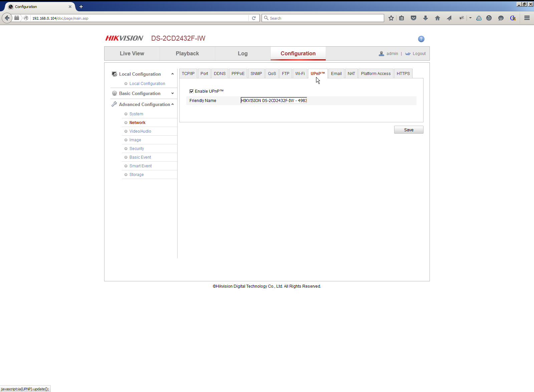Viewport: 534px width, 392px height.
Task: Open the HTTPS tab
Action: [x=403, y=74]
